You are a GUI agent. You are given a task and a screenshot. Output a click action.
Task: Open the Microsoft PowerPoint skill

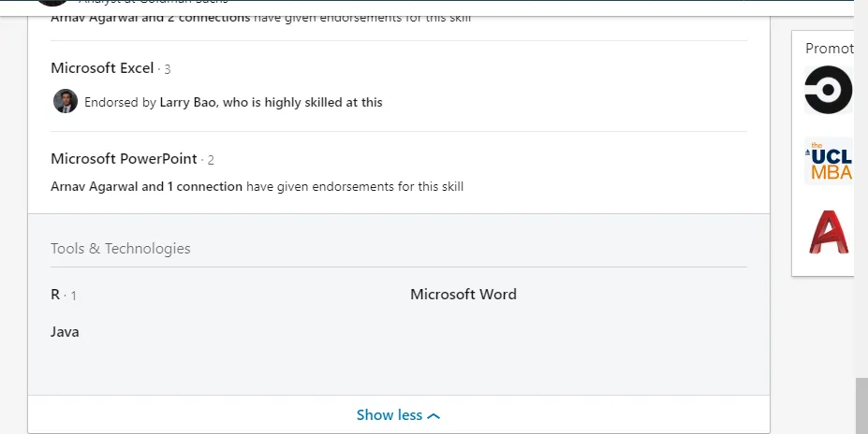tap(124, 159)
